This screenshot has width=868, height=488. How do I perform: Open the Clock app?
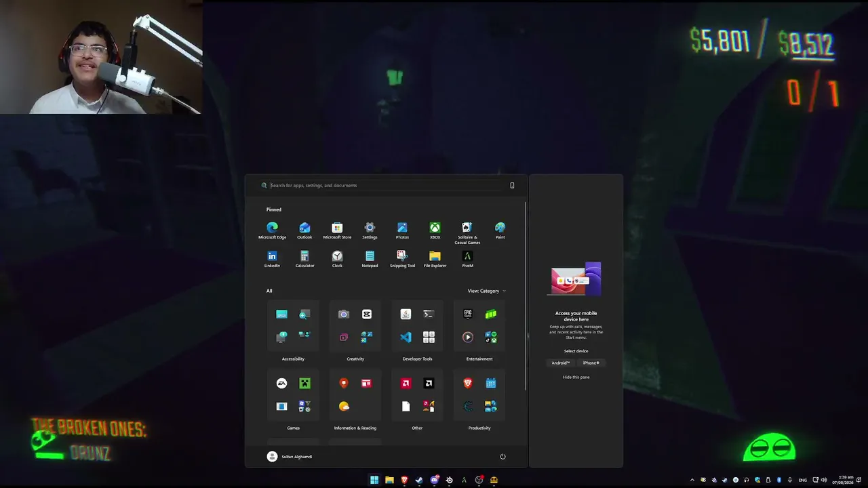(x=337, y=259)
